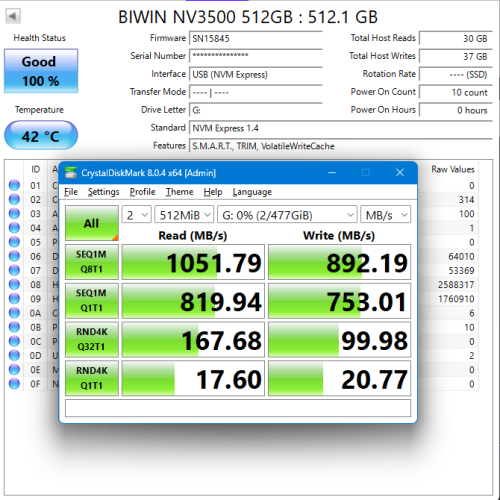Expand the G: drive selection dropdown

pos(287,215)
